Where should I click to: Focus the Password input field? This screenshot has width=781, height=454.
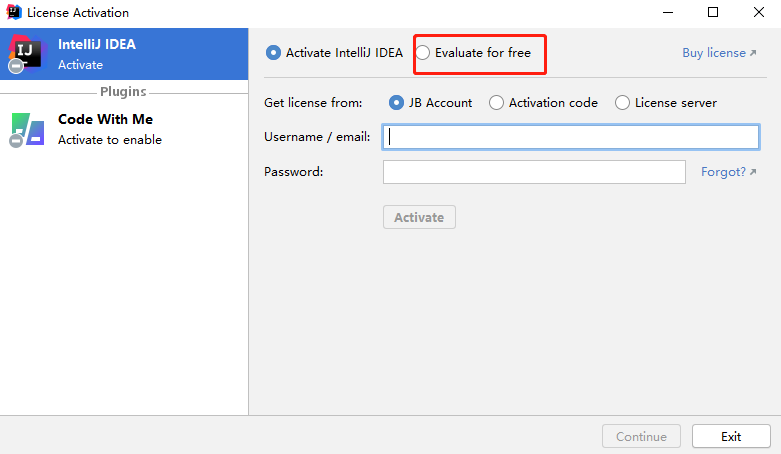[x=534, y=172]
